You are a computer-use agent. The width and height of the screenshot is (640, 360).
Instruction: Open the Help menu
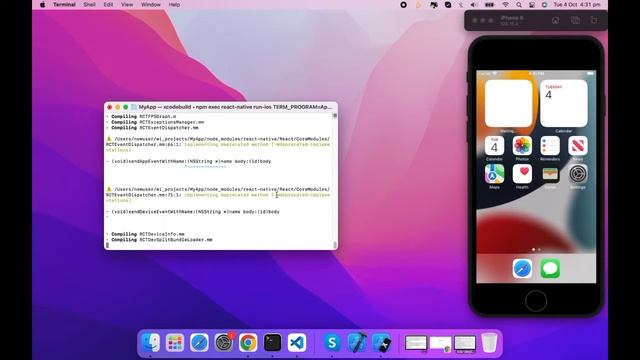click(x=174, y=4)
